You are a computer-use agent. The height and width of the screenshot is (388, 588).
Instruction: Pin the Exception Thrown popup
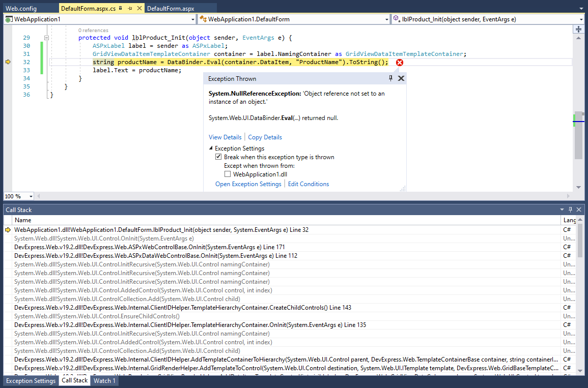pos(391,78)
